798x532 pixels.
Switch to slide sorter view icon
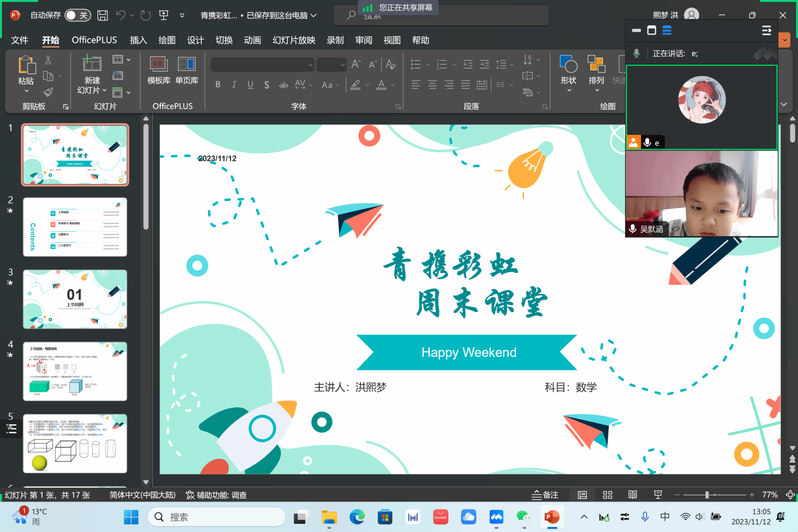[607, 495]
